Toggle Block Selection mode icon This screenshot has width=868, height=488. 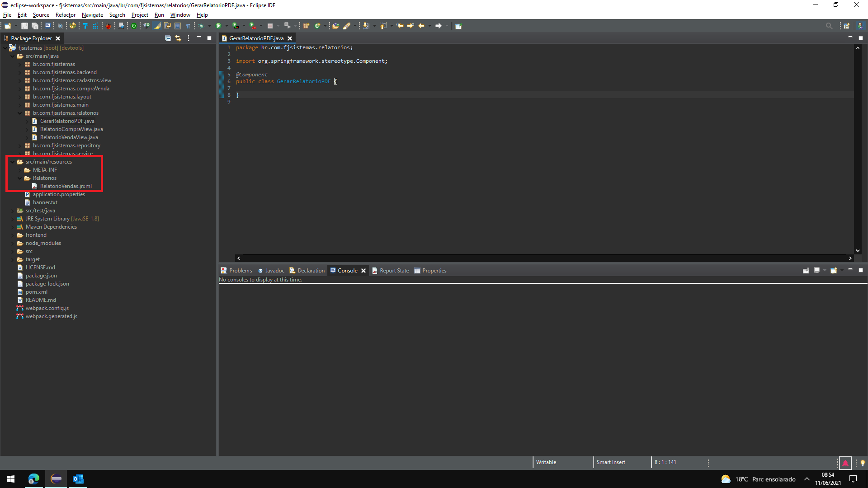pyautogui.click(x=178, y=26)
